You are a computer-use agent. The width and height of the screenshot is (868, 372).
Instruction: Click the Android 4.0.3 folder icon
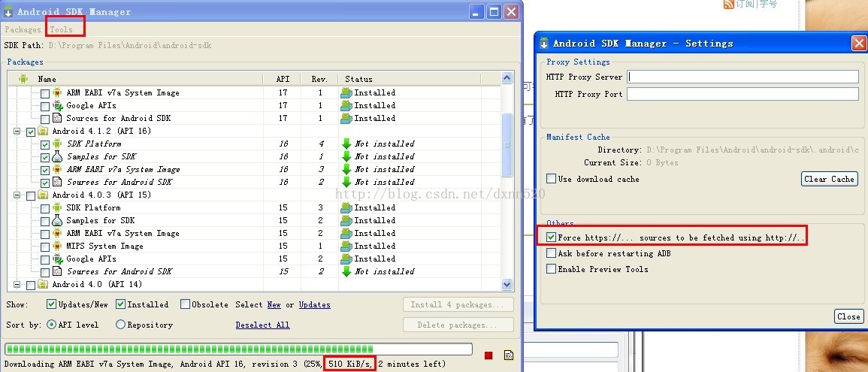tap(43, 195)
